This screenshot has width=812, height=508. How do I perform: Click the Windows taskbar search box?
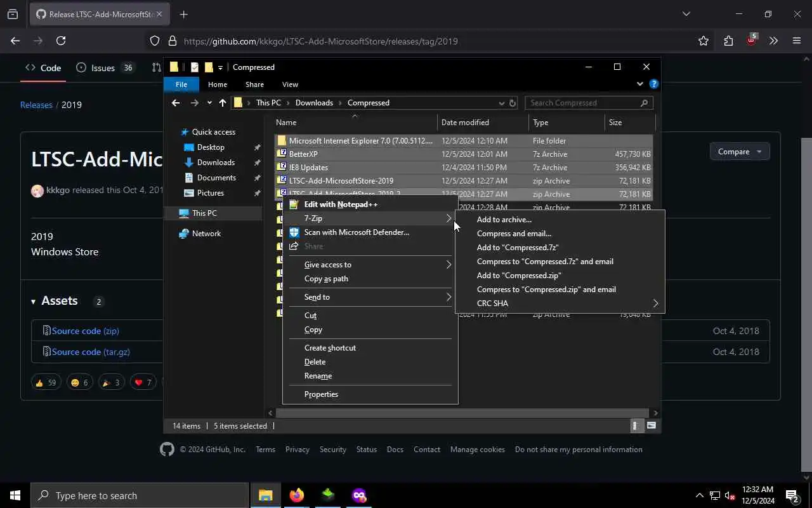(x=140, y=495)
